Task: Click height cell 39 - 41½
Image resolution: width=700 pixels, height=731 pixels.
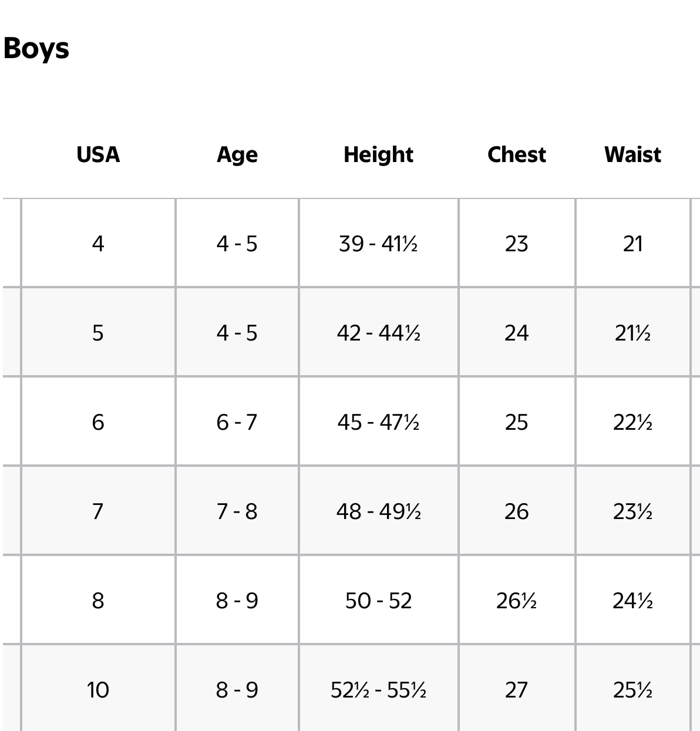Action: [379, 243]
